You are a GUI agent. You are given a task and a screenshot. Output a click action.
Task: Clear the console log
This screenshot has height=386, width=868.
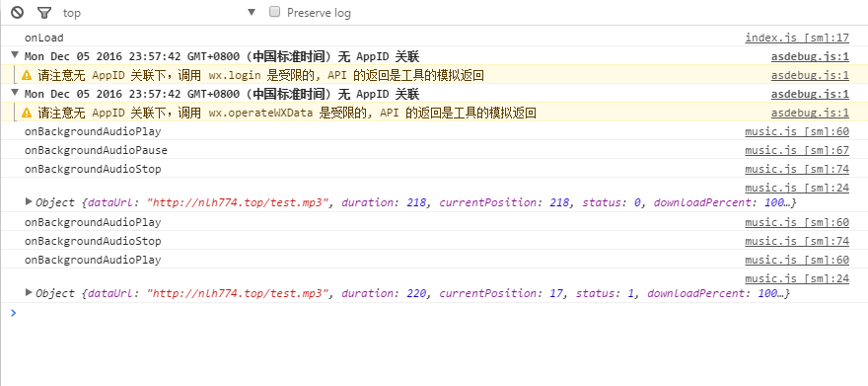(x=17, y=12)
